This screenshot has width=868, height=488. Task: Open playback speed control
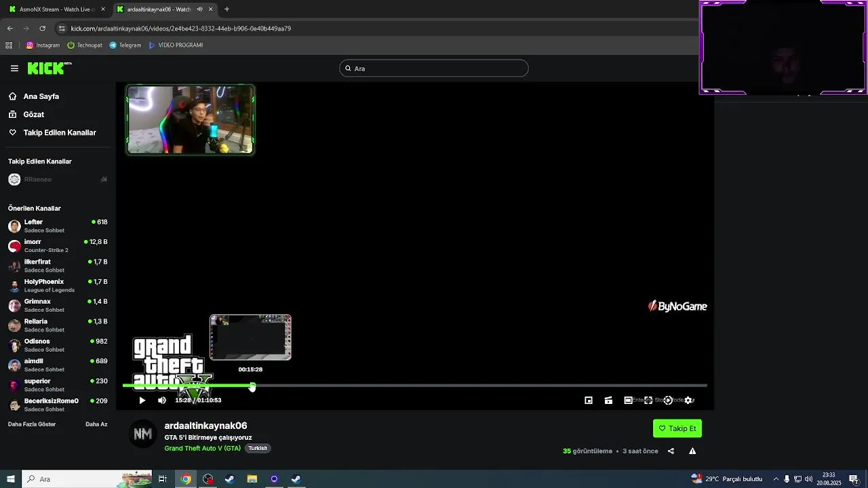668,401
